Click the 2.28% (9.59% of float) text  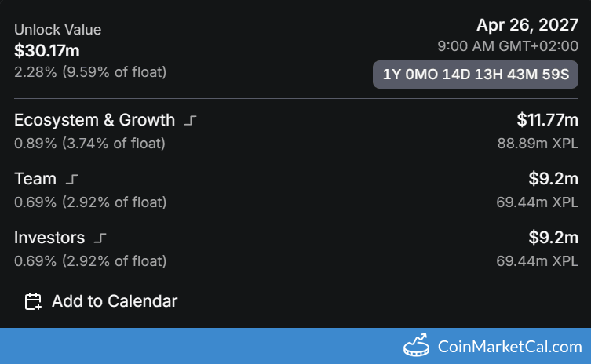pyautogui.click(x=90, y=72)
